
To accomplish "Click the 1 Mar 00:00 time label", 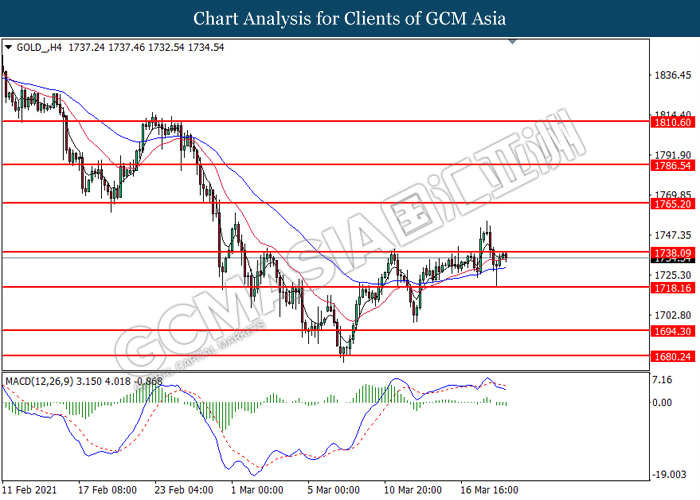I will 257,490.
